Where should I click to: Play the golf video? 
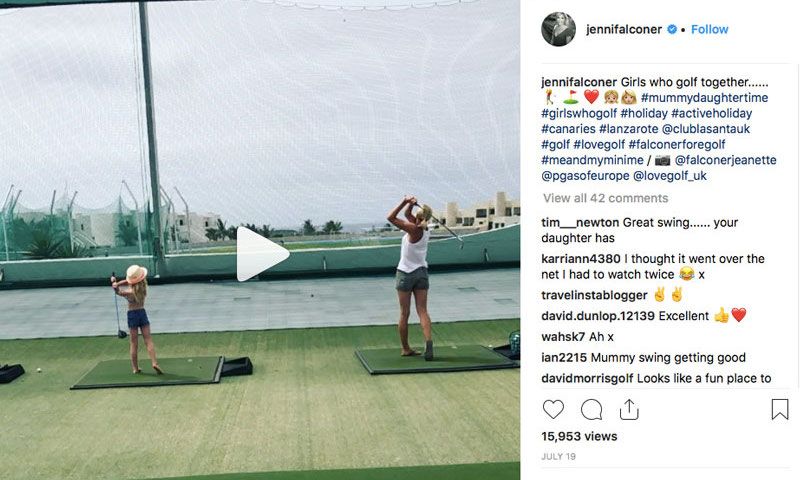(262, 254)
